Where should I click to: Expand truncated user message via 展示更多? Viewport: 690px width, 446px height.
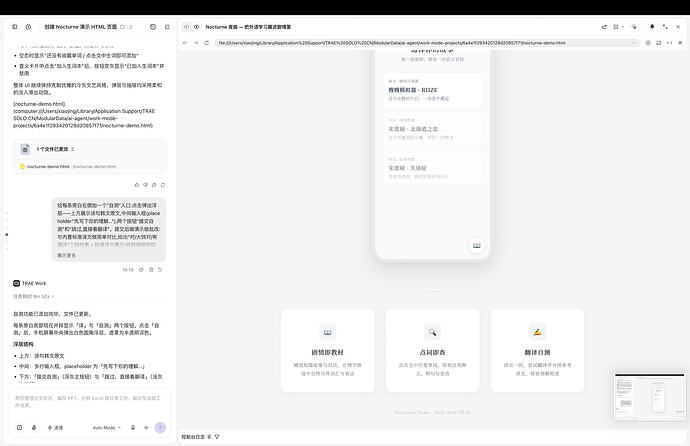[66, 255]
